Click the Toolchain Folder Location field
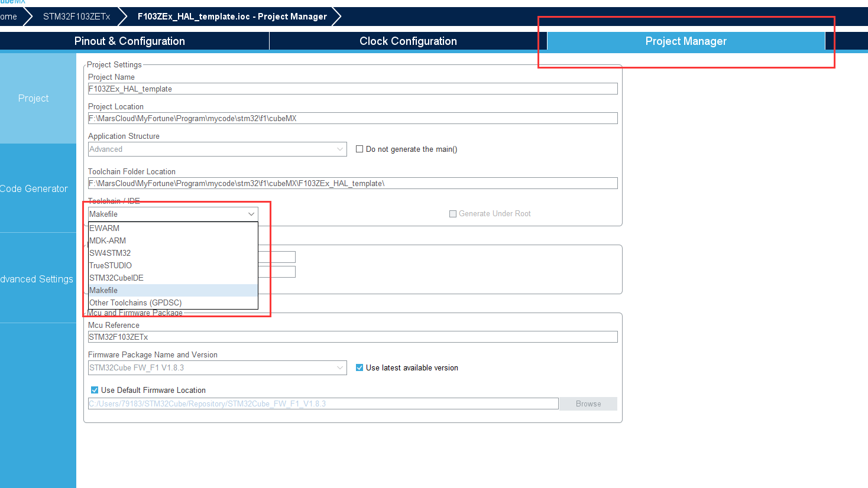868x488 pixels. (x=352, y=183)
